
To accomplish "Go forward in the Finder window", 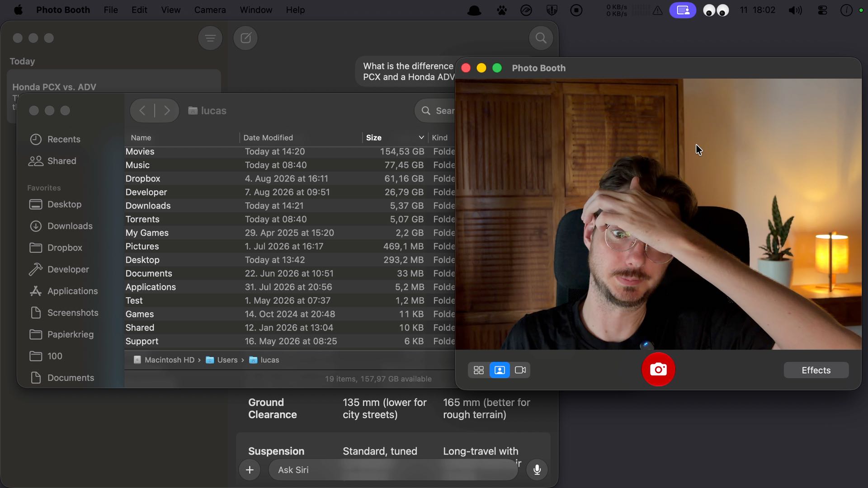I will pyautogui.click(x=167, y=111).
